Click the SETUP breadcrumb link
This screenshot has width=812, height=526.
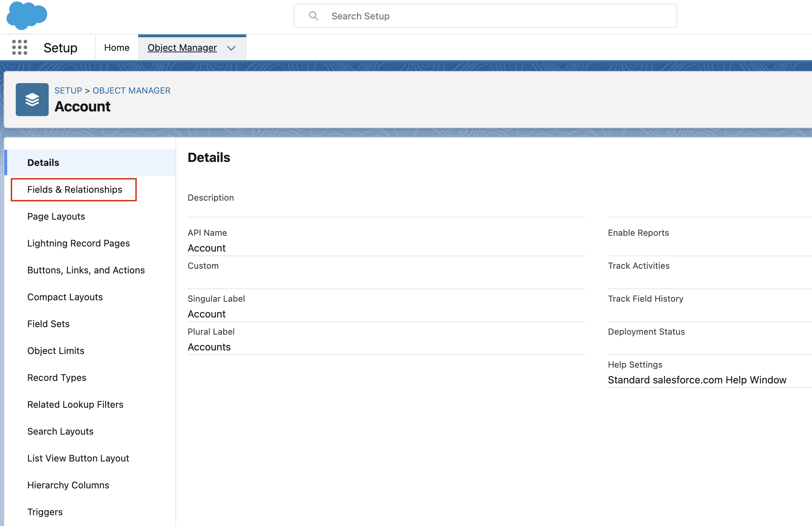click(68, 91)
